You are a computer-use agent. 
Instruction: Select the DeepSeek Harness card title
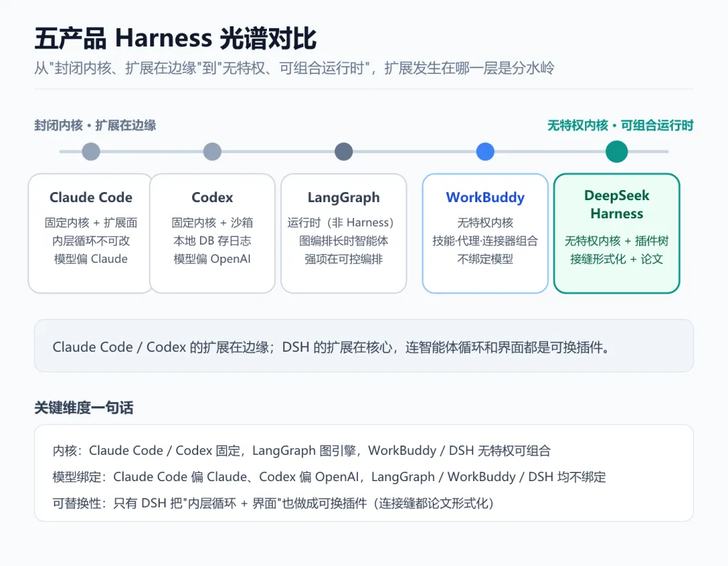(x=617, y=204)
